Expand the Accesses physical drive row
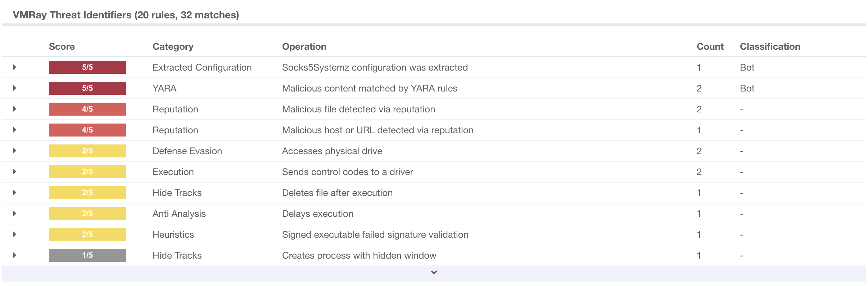 click(14, 151)
